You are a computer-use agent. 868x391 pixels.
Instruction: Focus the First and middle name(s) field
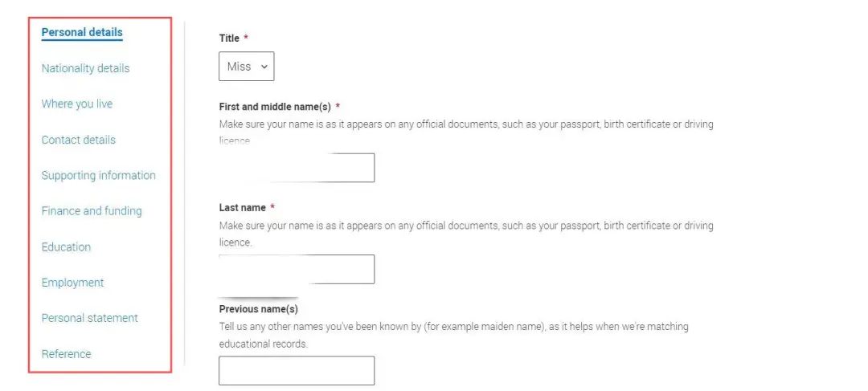click(297, 168)
